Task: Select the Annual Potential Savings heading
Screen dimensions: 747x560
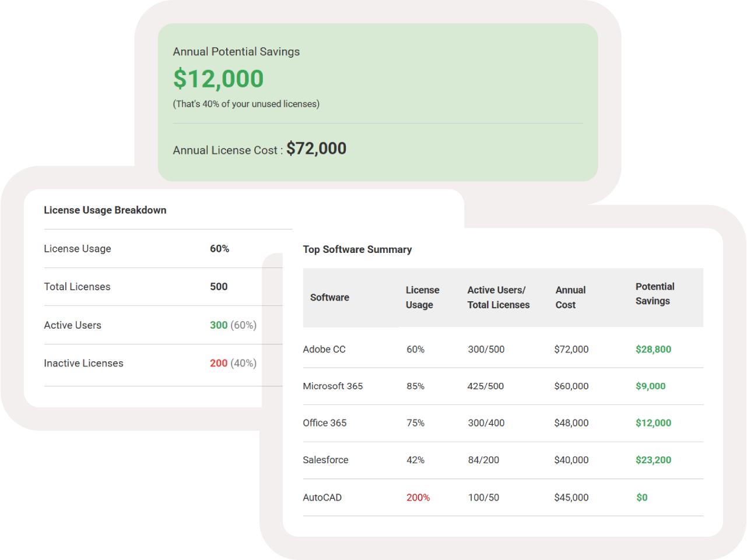Action: coord(236,52)
